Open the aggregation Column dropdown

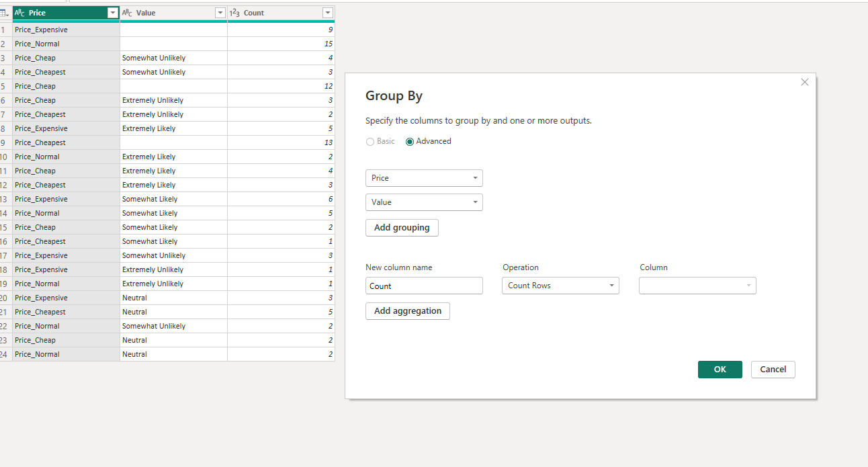tap(697, 286)
